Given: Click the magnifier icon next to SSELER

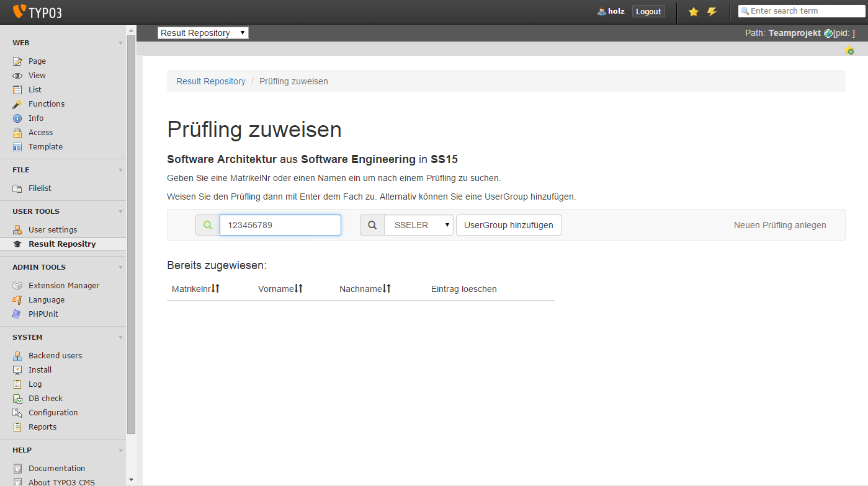Looking at the screenshot, I should 372,225.
